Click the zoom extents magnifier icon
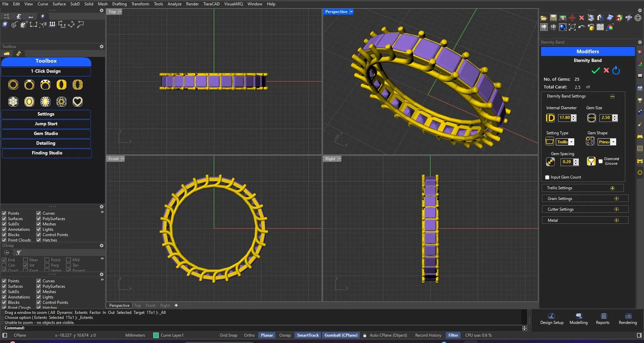This screenshot has height=343, width=644. point(572,27)
